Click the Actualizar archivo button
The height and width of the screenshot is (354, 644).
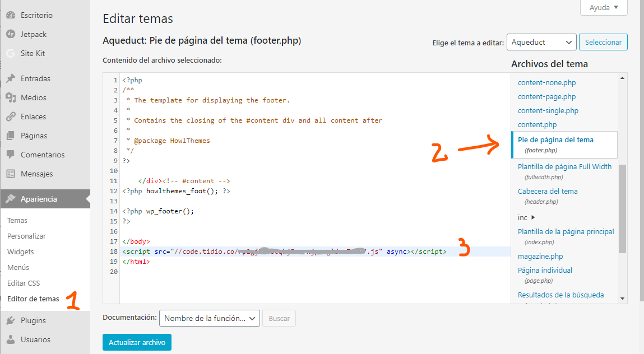[137, 342]
